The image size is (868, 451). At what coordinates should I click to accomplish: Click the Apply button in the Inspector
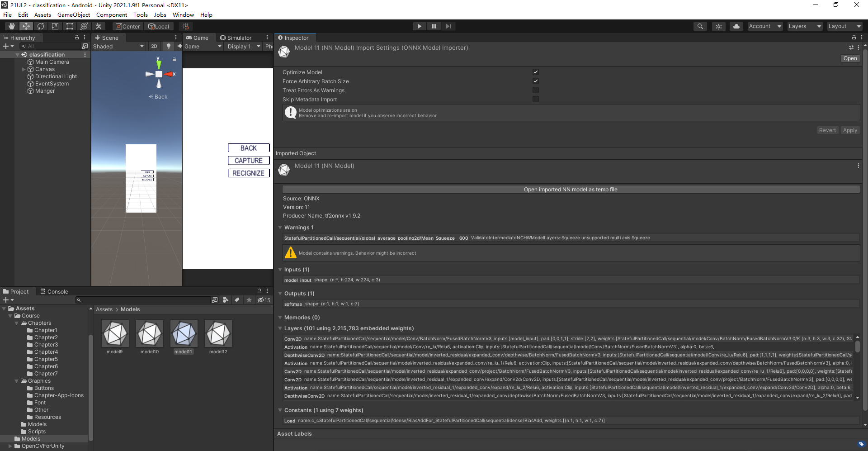pos(849,130)
